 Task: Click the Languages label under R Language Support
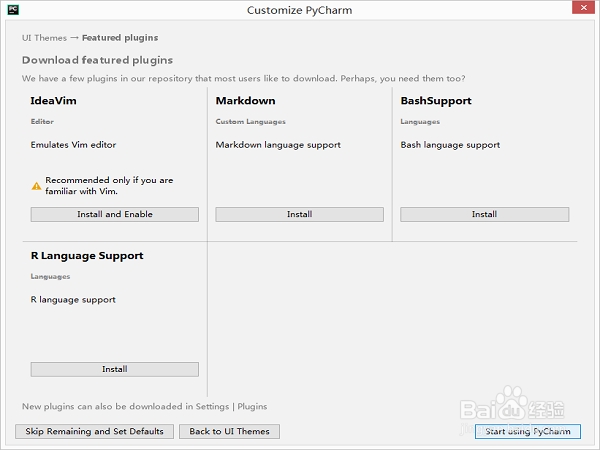coord(51,277)
